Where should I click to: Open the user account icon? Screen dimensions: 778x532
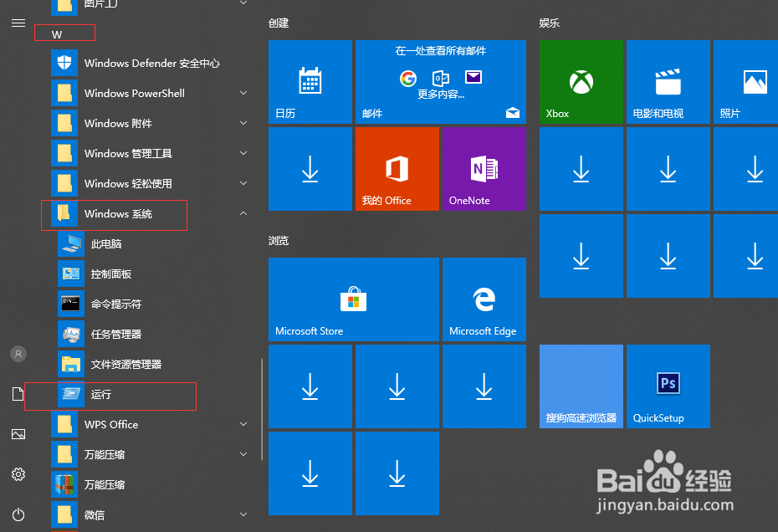(x=18, y=354)
